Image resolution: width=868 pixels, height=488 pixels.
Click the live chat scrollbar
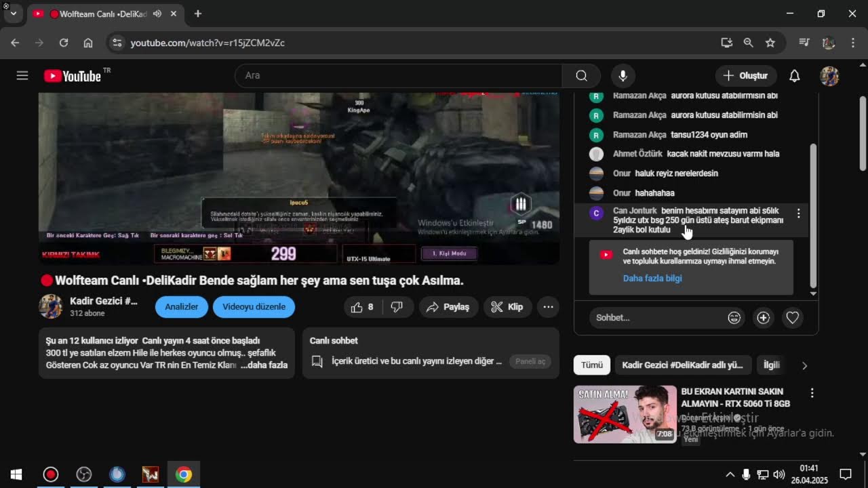(813, 216)
